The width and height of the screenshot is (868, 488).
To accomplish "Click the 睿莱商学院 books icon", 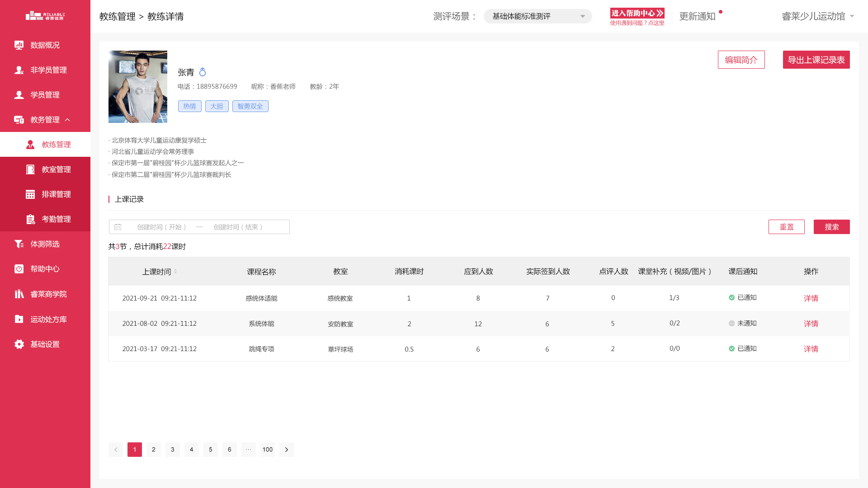I will click(x=19, y=294).
